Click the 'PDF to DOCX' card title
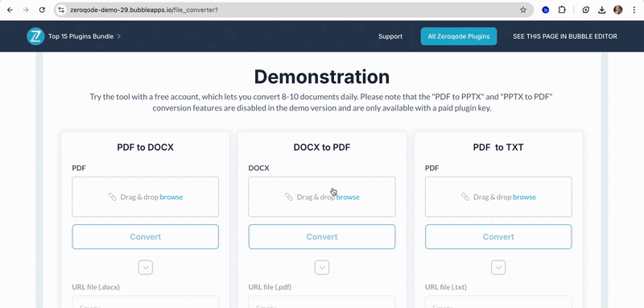This screenshot has width=644, height=308. pos(146,148)
